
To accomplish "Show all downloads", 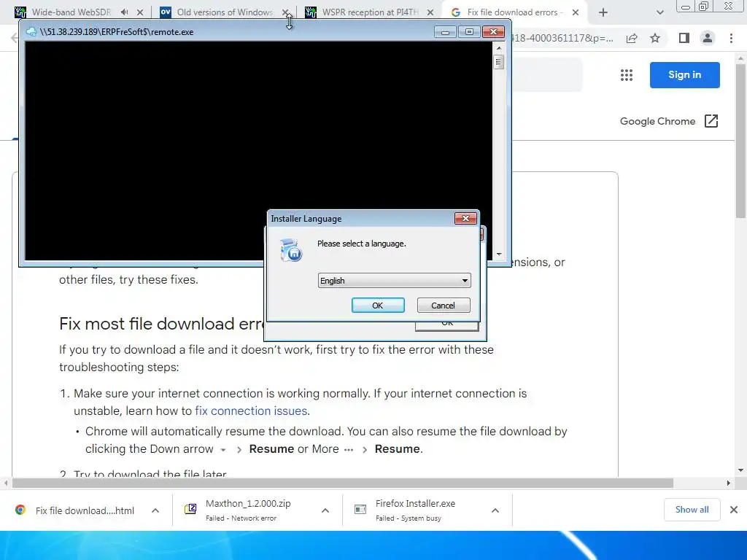I will coord(692,510).
